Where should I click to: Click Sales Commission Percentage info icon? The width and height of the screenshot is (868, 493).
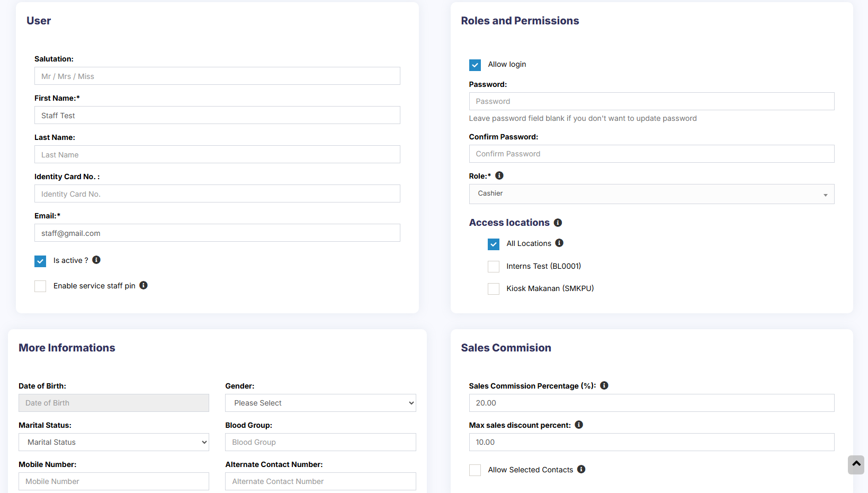tap(604, 385)
